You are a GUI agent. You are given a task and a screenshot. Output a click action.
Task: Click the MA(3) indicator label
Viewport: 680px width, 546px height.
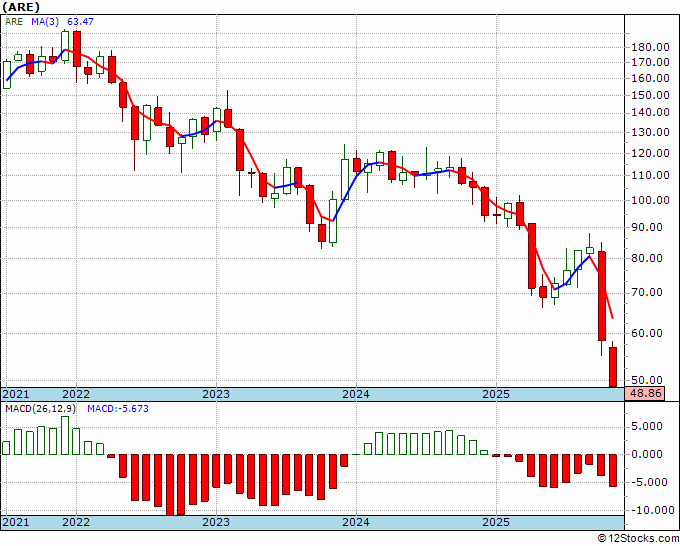pos(45,22)
